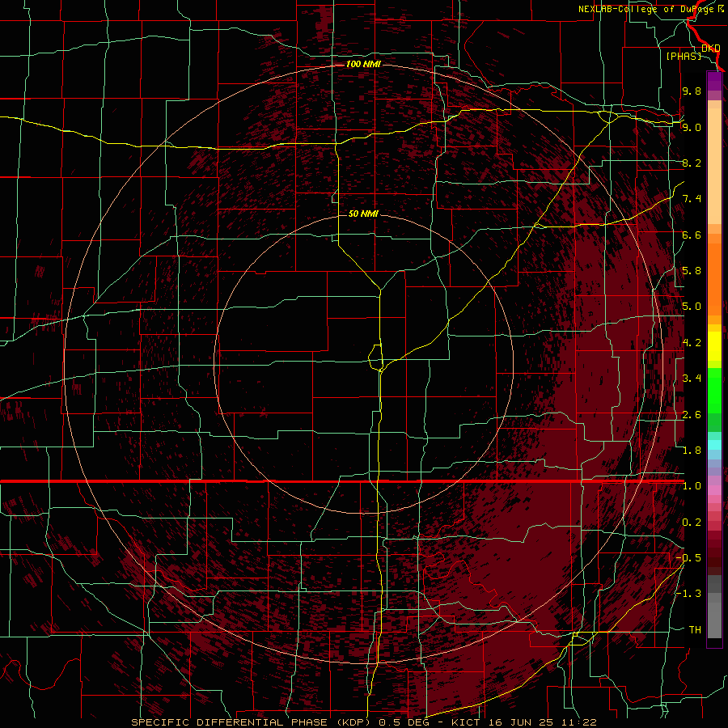Click the 4.2 scale value

[692, 343]
